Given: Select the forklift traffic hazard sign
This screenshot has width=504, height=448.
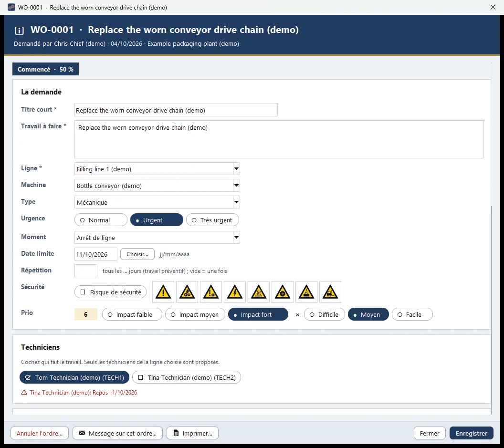Looking at the screenshot, I should click(x=330, y=292).
